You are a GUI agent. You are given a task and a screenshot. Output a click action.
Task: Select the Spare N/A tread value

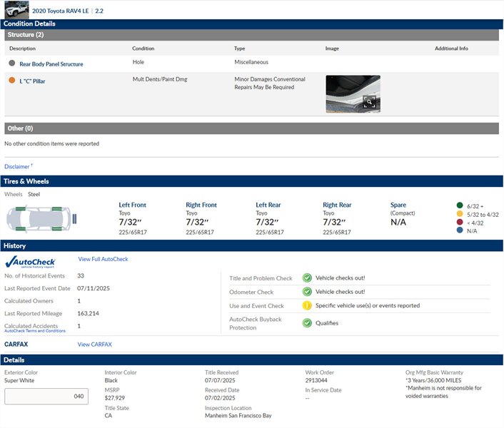click(398, 222)
